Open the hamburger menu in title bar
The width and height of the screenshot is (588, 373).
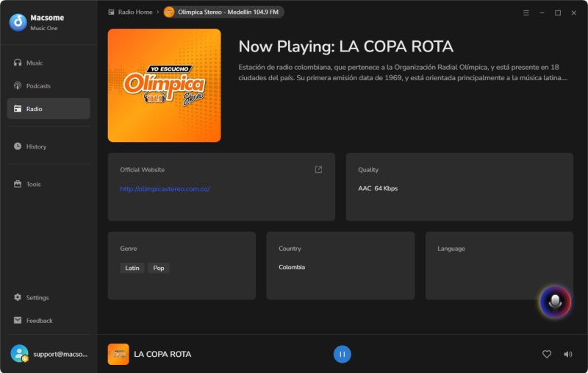point(526,13)
